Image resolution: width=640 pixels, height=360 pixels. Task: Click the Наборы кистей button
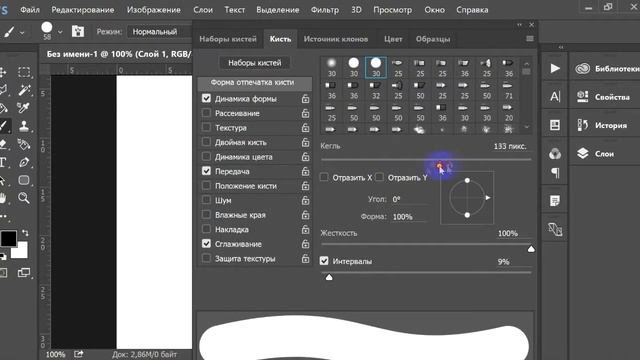click(255, 63)
